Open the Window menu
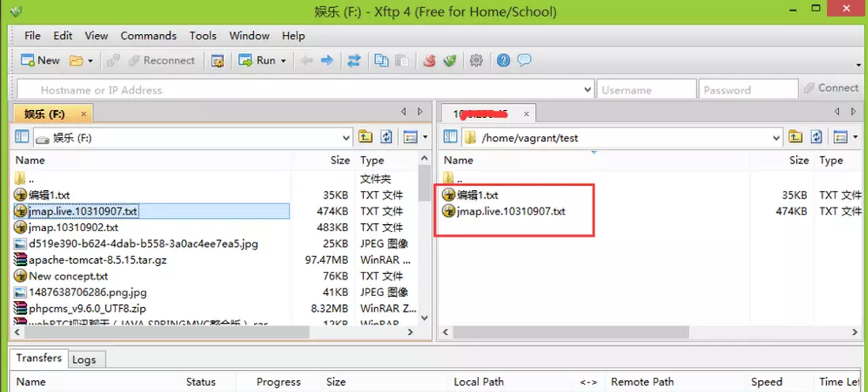 pyautogui.click(x=249, y=36)
